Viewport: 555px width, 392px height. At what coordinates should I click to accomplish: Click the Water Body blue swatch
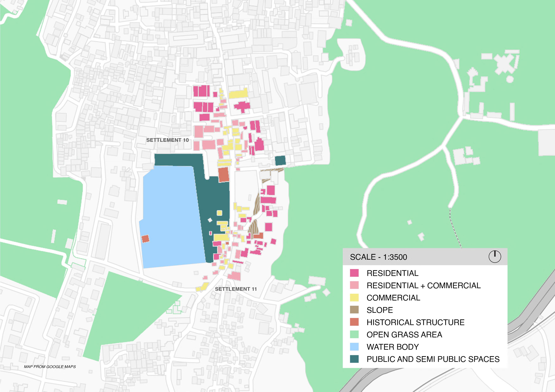pyautogui.click(x=354, y=347)
